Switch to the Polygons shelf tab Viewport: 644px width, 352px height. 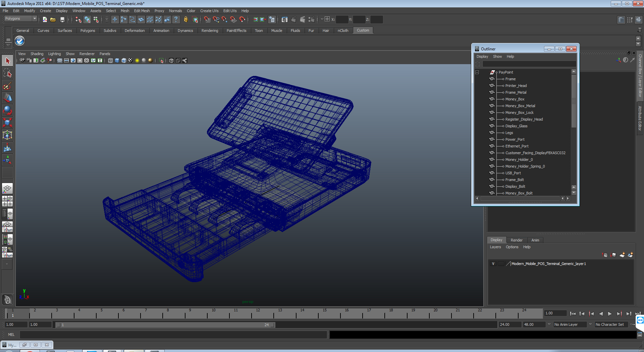[88, 31]
